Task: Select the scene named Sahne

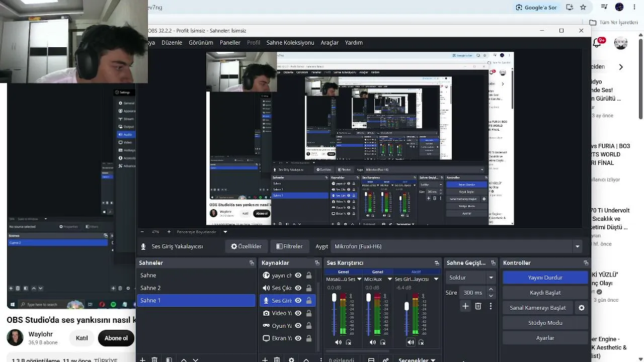Action: 196,276
